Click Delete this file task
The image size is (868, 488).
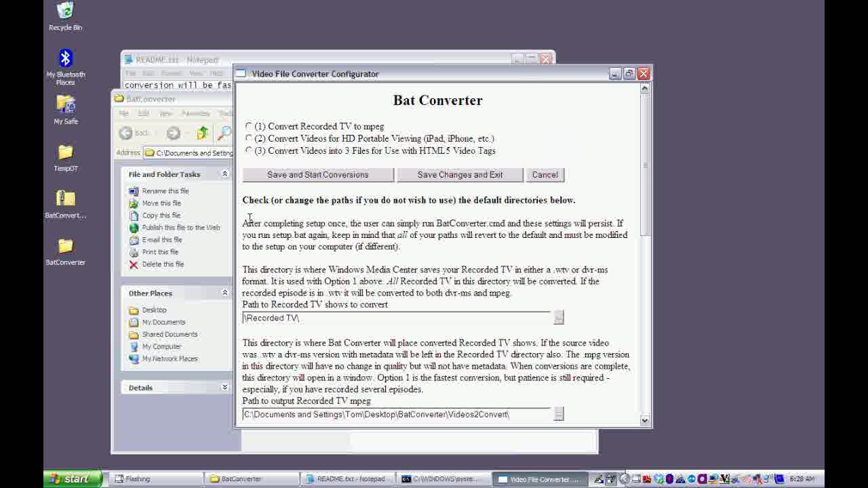163,264
